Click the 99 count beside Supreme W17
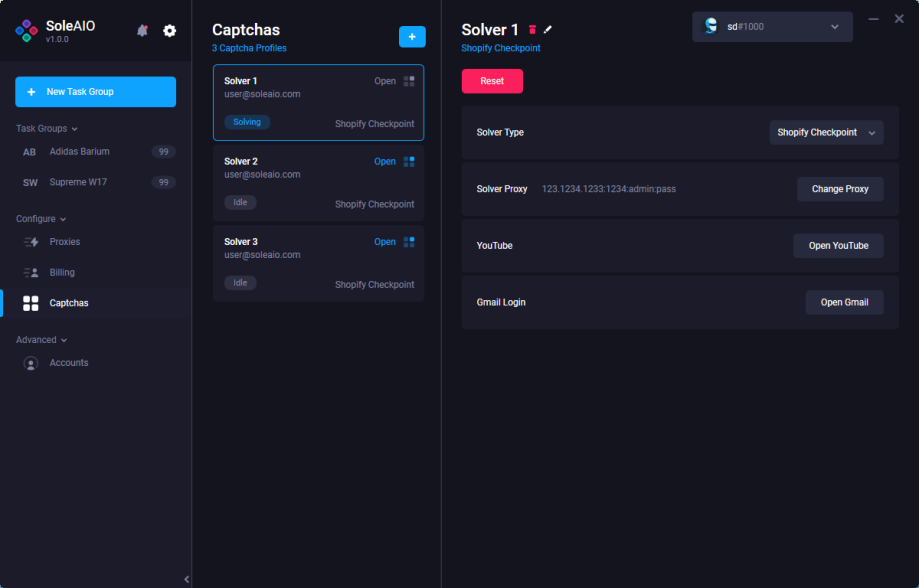 (164, 182)
